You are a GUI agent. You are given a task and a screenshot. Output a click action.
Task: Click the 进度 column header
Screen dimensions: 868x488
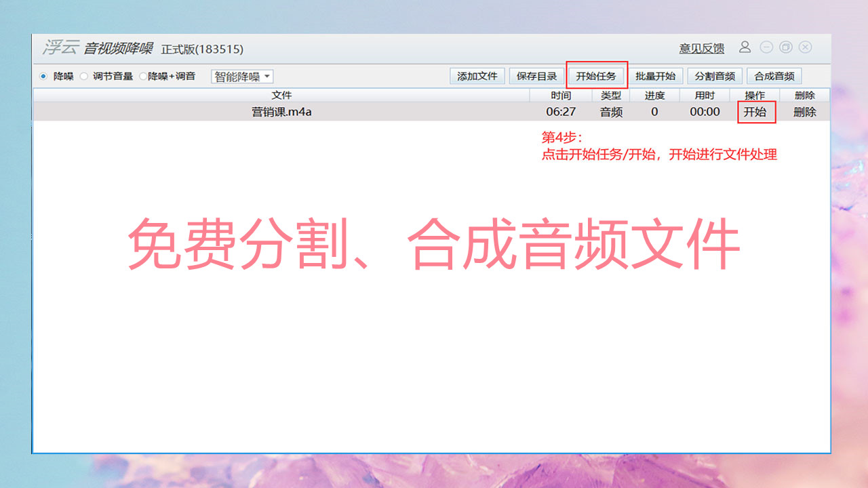pyautogui.click(x=654, y=95)
